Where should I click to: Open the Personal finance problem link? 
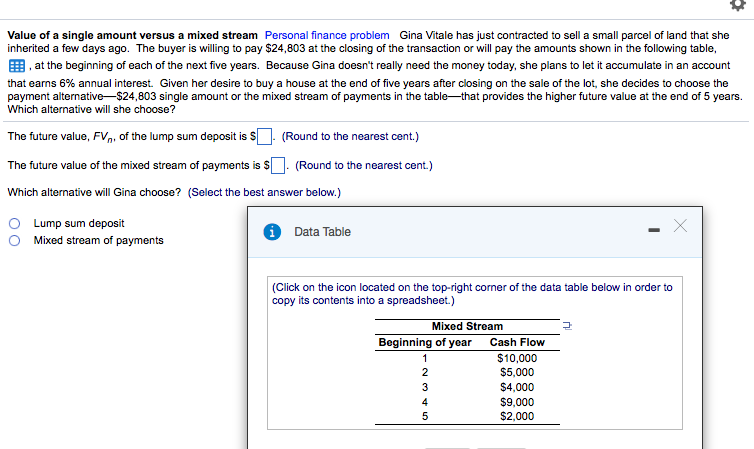327,36
